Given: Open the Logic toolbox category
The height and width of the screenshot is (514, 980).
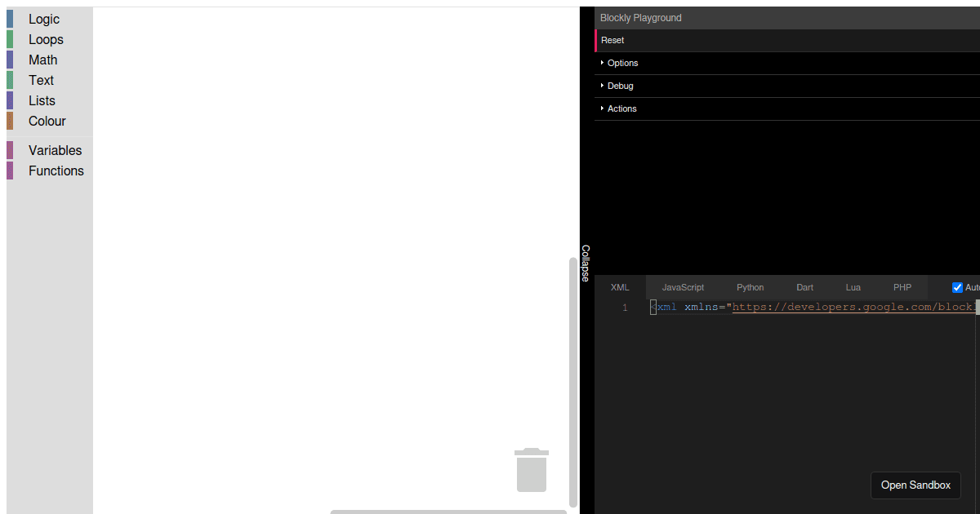Looking at the screenshot, I should (x=44, y=19).
